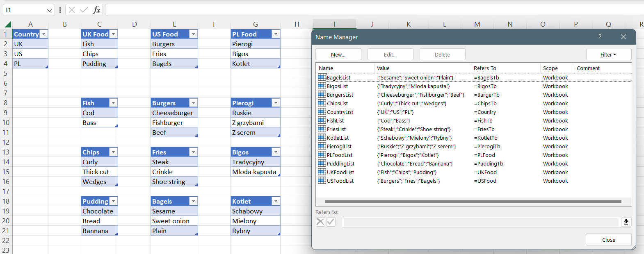The image size is (644, 254).
Task: Select the =PuddingTb reference text
Action: (x=489, y=163)
